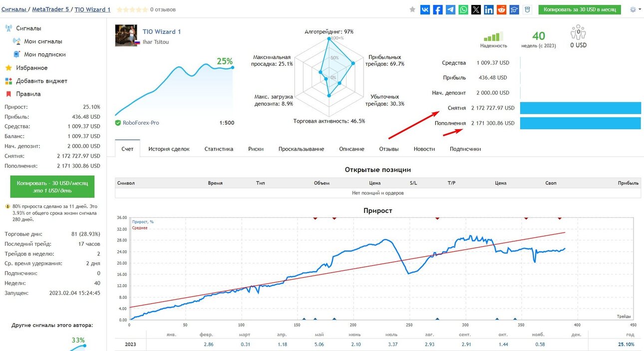Click the Торговая активность: 46.5% label
Screen dimensions: 644x351
[329, 121]
